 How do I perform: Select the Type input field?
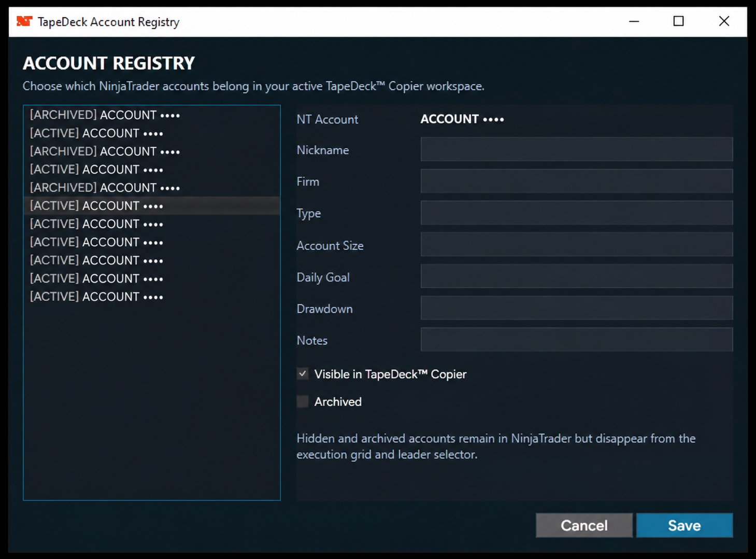pos(576,213)
